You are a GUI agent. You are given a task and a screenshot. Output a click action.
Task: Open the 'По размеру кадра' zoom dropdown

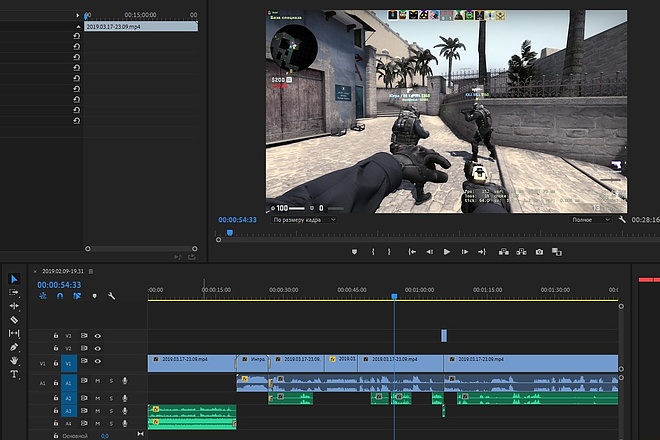pyautogui.click(x=304, y=220)
